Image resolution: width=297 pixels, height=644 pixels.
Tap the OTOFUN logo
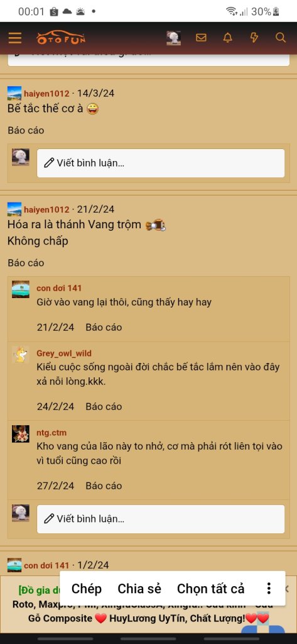coord(61,38)
